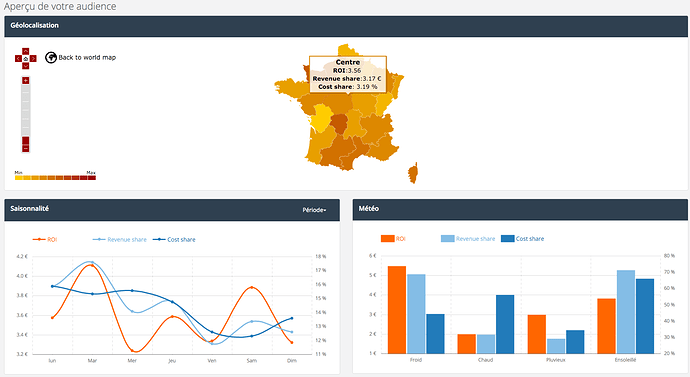The height and width of the screenshot is (377, 690).
Task: Click the globe icon beside Back to world map
Action: coord(51,58)
